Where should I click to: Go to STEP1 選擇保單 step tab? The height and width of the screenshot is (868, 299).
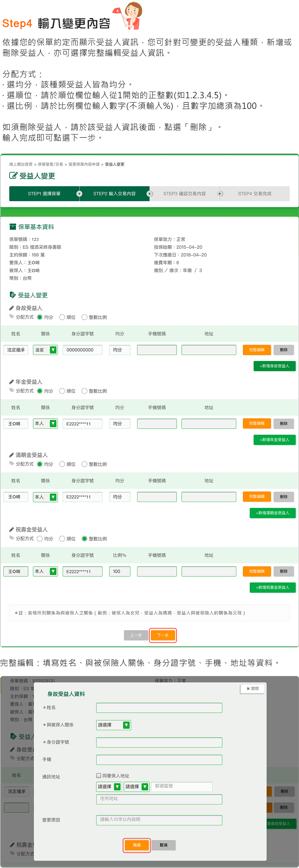(44, 194)
